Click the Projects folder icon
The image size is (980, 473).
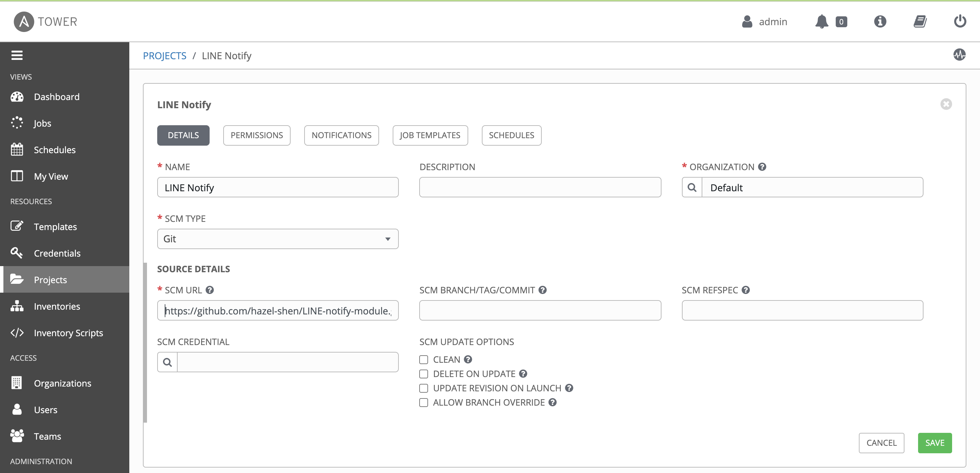17,279
